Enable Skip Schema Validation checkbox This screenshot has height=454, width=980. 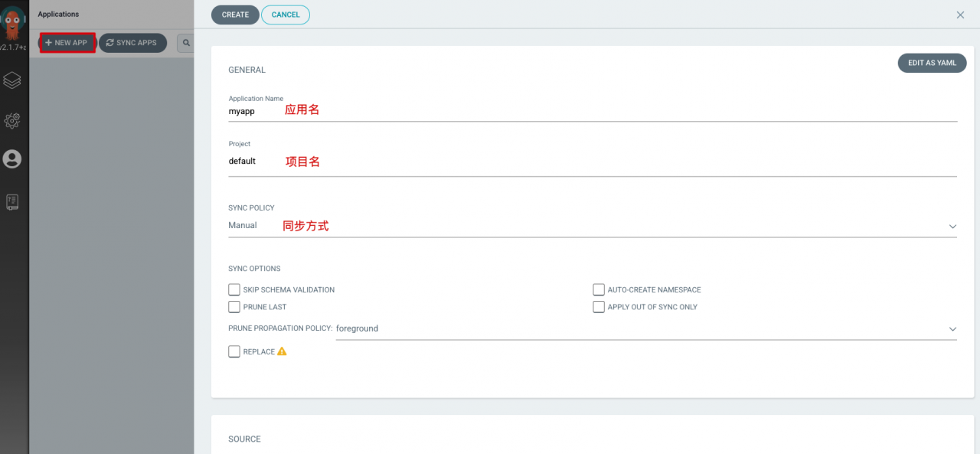(x=234, y=289)
